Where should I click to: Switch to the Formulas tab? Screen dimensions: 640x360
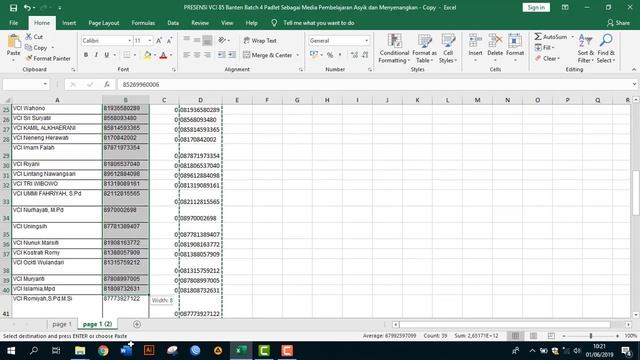tap(143, 23)
